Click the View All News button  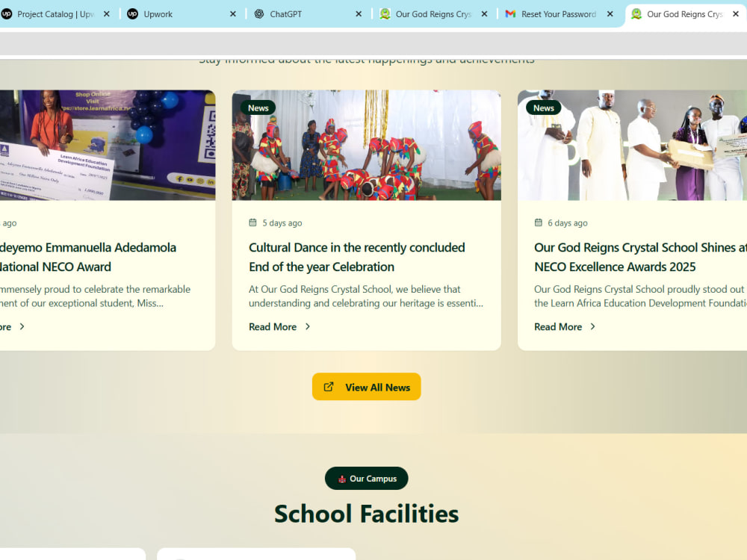tap(366, 387)
